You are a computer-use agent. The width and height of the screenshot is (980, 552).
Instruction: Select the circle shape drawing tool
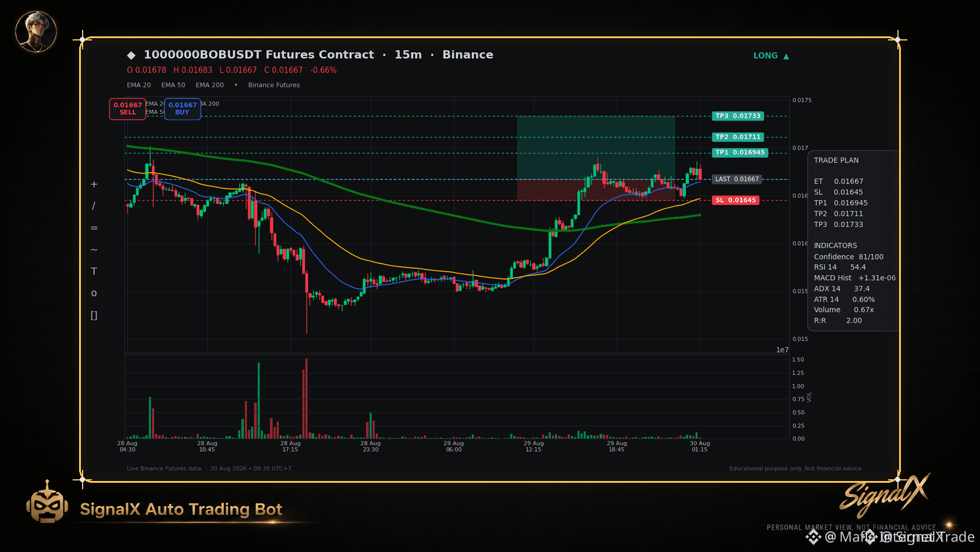tap(94, 293)
